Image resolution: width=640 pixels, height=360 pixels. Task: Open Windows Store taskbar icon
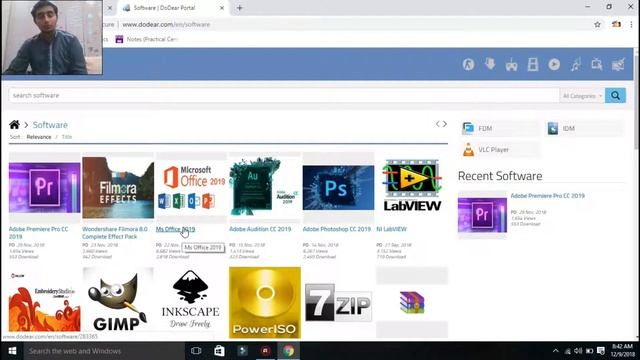(219, 351)
